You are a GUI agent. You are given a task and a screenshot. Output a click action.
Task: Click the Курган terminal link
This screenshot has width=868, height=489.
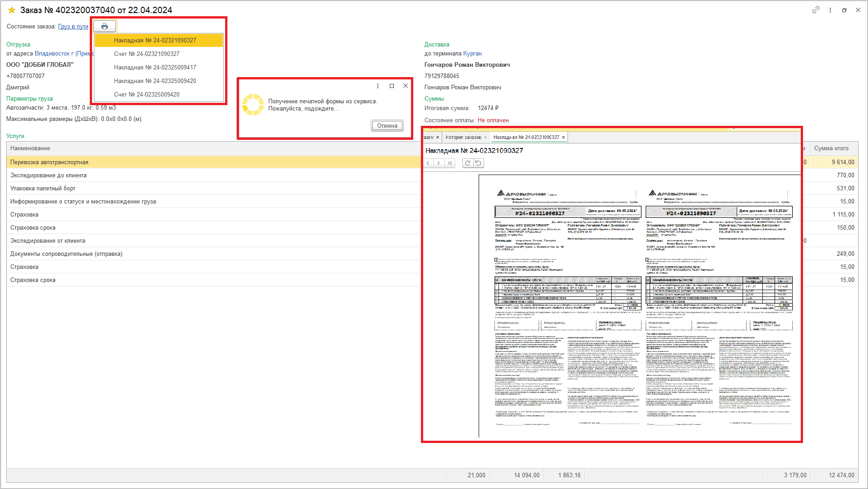(472, 53)
